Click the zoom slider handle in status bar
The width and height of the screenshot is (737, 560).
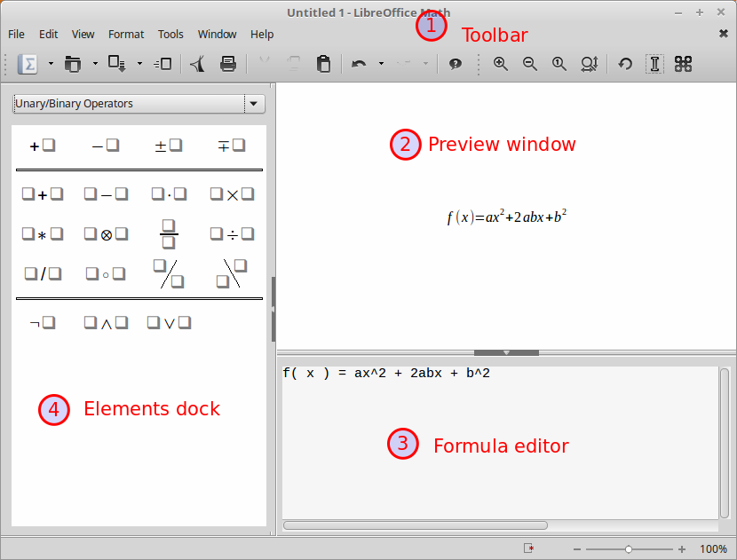coord(629,549)
